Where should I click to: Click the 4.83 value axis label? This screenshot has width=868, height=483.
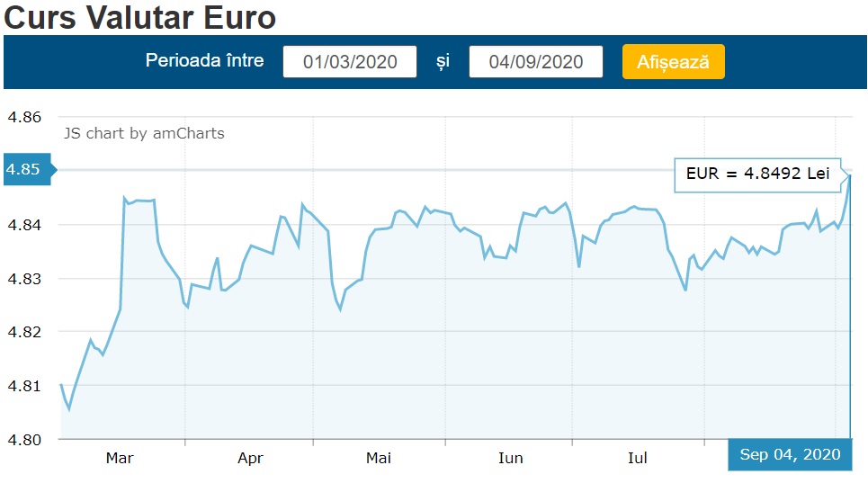pos(24,279)
